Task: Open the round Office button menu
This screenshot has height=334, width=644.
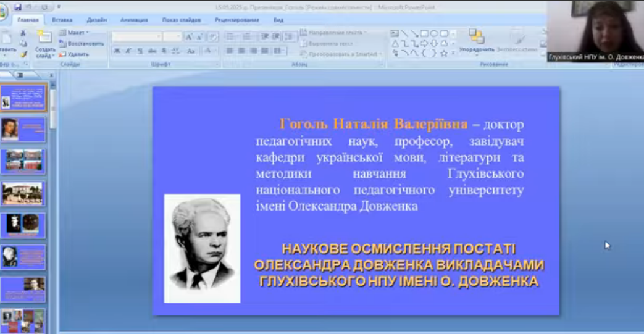Action: 3,12
